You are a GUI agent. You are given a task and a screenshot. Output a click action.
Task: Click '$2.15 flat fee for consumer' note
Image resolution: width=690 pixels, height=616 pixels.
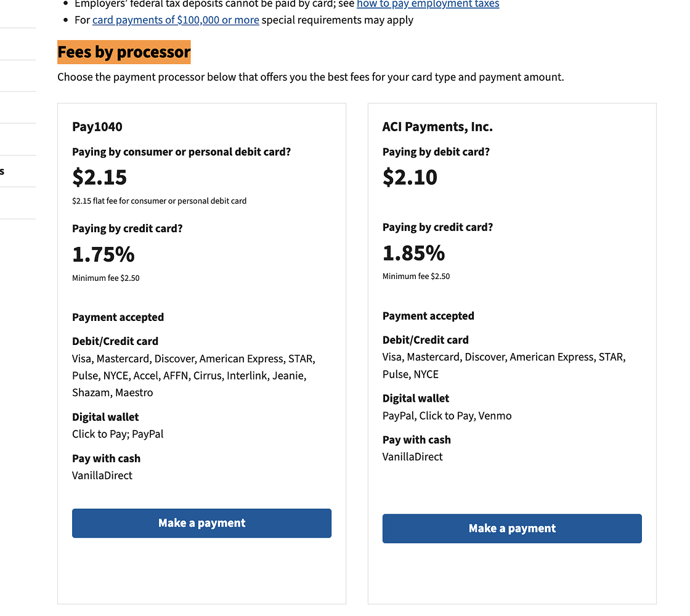[159, 201]
